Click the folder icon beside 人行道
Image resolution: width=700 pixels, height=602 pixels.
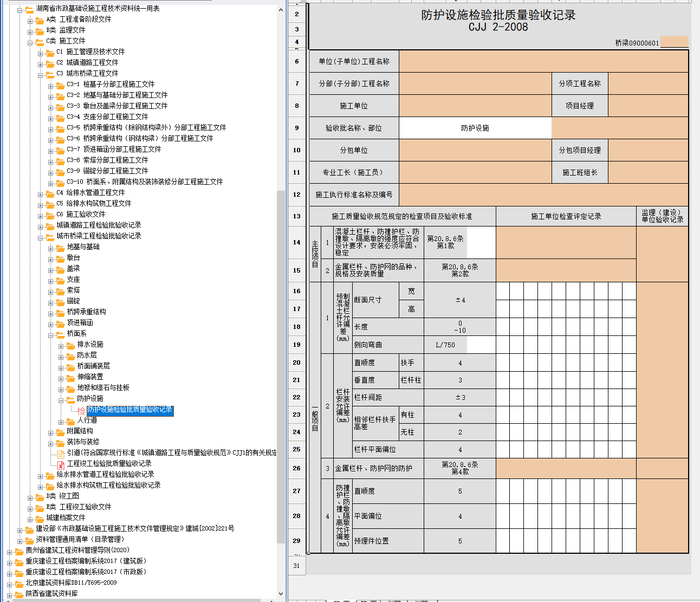click(70, 421)
